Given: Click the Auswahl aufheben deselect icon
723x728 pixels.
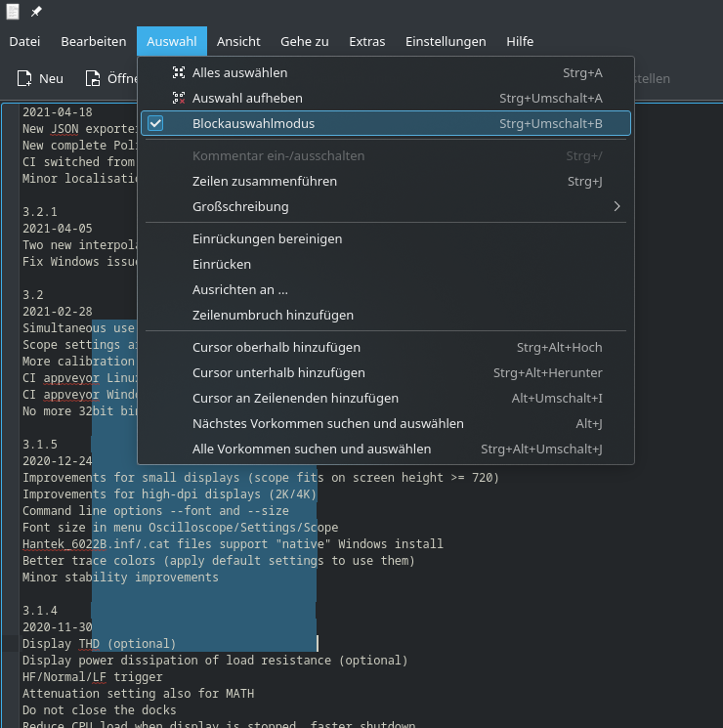Looking at the screenshot, I should click(x=179, y=98).
